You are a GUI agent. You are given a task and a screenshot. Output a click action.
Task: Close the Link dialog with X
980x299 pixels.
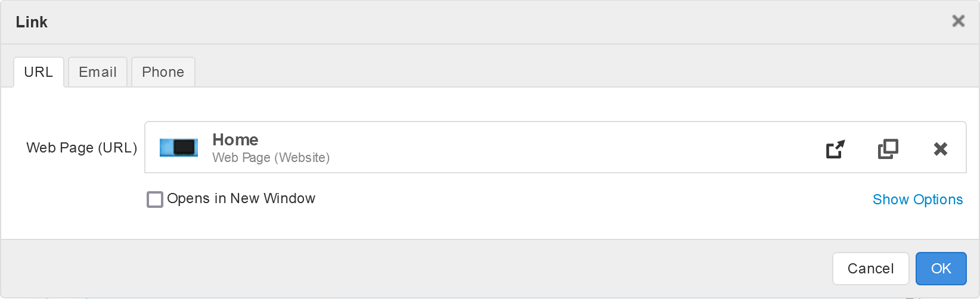click(x=958, y=21)
